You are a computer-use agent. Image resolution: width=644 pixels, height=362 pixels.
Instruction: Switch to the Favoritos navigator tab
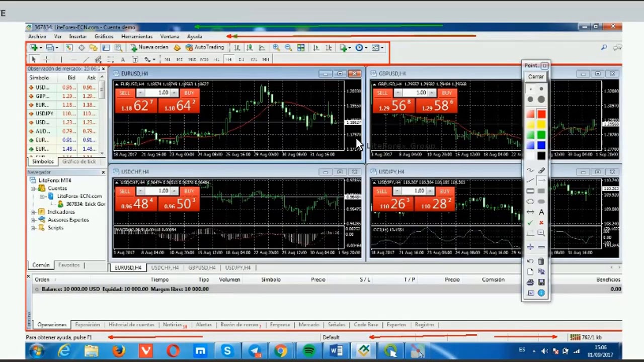[x=69, y=265]
